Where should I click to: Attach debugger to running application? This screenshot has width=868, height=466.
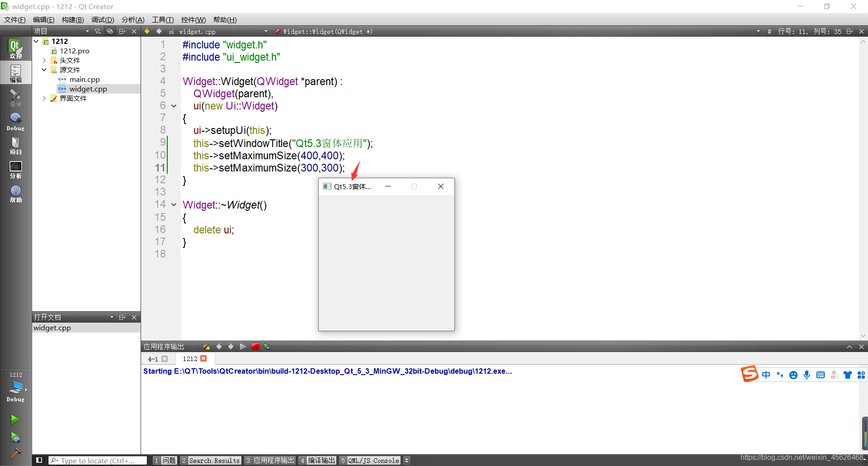click(x=267, y=347)
